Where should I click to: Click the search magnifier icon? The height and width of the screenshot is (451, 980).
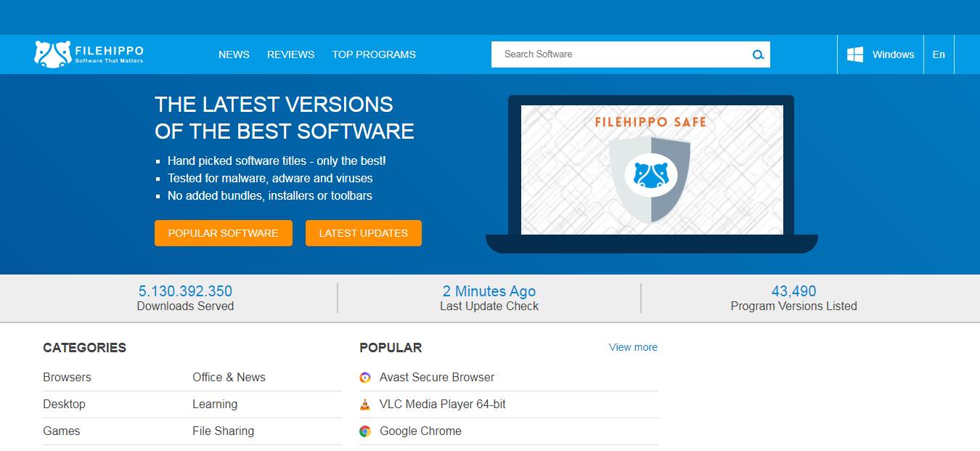758,54
